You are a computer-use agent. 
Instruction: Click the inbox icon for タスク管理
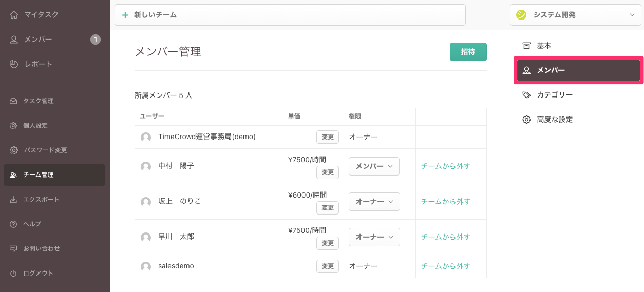click(14, 101)
